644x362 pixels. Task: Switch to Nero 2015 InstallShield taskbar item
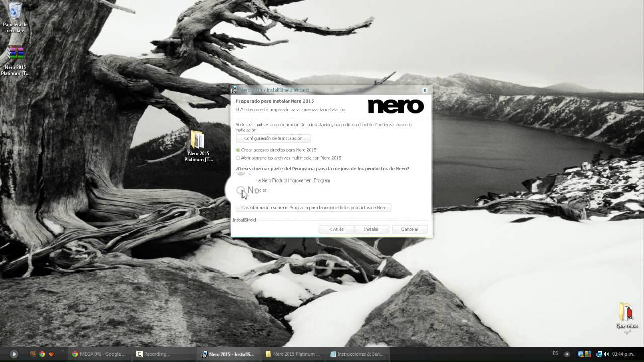point(228,354)
